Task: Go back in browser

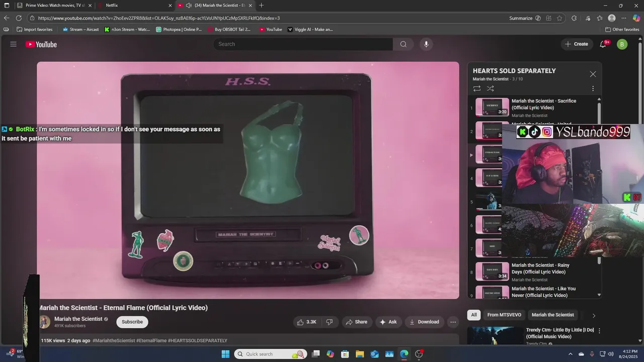Action: (x=7, y=18)
